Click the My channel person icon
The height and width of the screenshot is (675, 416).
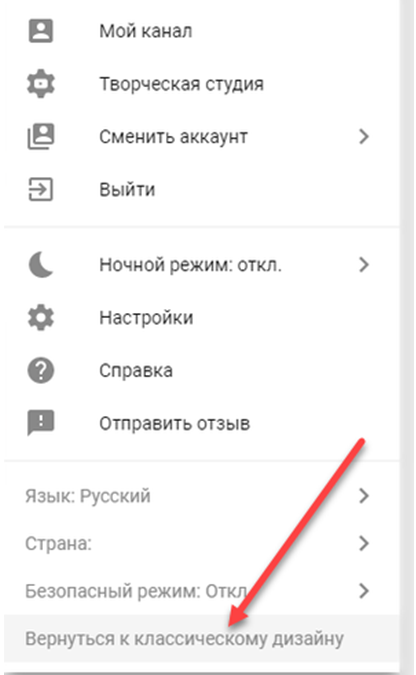pos(41,31)
